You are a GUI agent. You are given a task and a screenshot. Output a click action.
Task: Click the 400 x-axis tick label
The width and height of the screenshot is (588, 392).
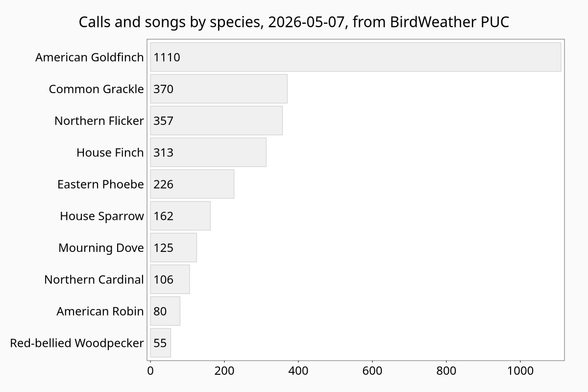click(298, 371)
